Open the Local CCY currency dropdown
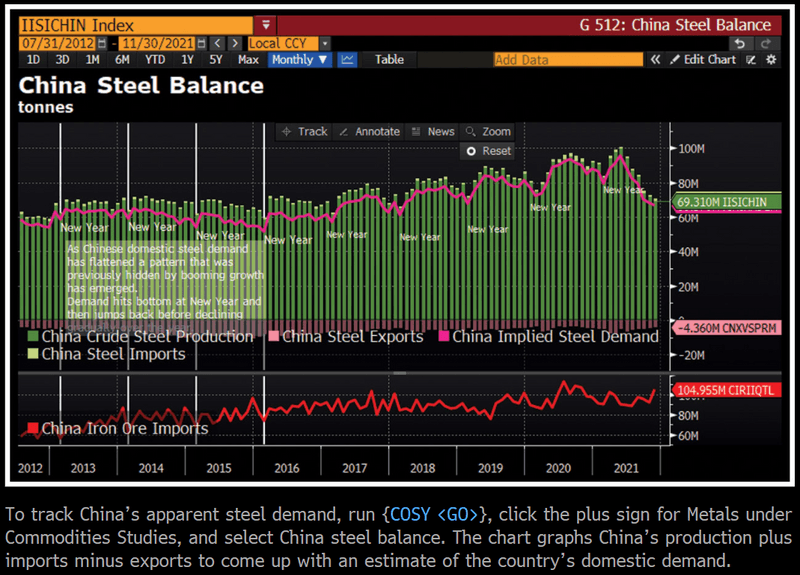The height and width of the screenshot is (575, 800). coord(290,43)
